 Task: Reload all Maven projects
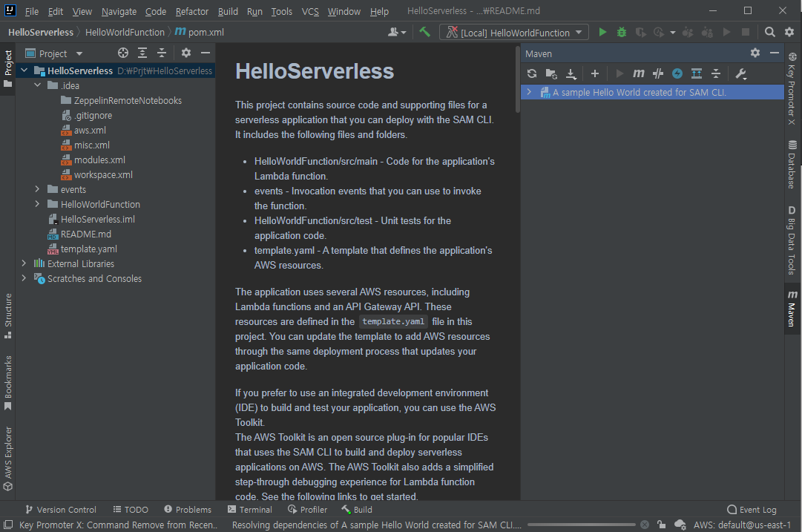pos(532,73)
